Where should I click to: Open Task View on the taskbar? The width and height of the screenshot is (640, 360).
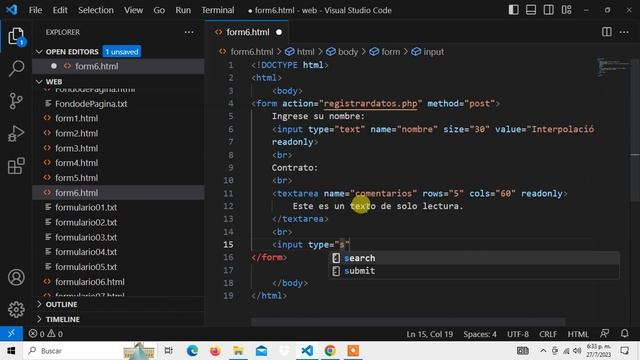tap(168, 351)
